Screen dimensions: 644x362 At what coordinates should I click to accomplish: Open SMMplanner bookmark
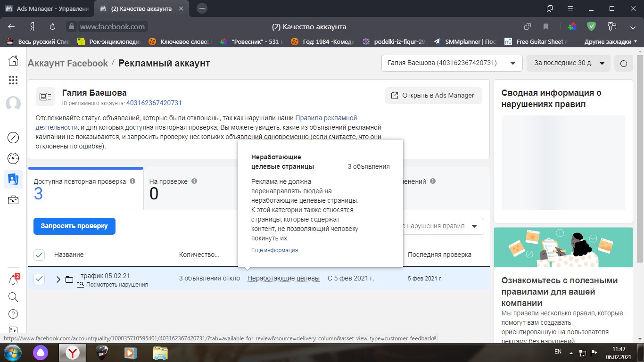click(x=464, y=41)
